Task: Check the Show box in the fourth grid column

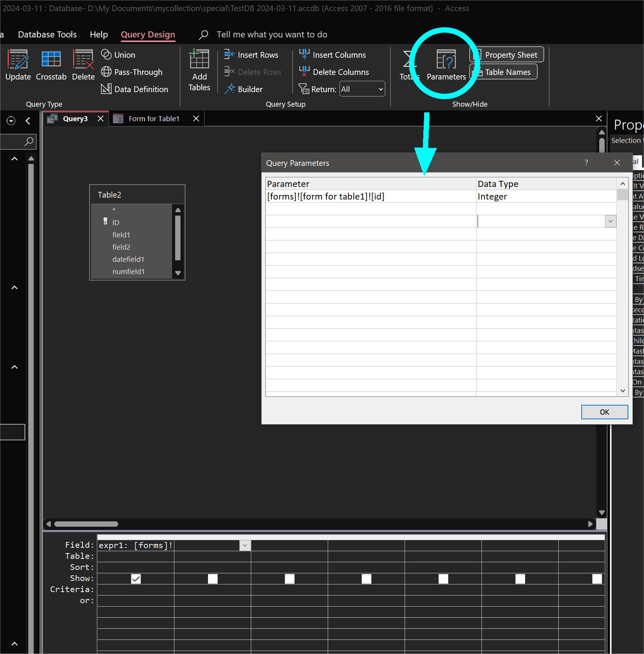Action: pyautogui.click(x=366, y=579)
